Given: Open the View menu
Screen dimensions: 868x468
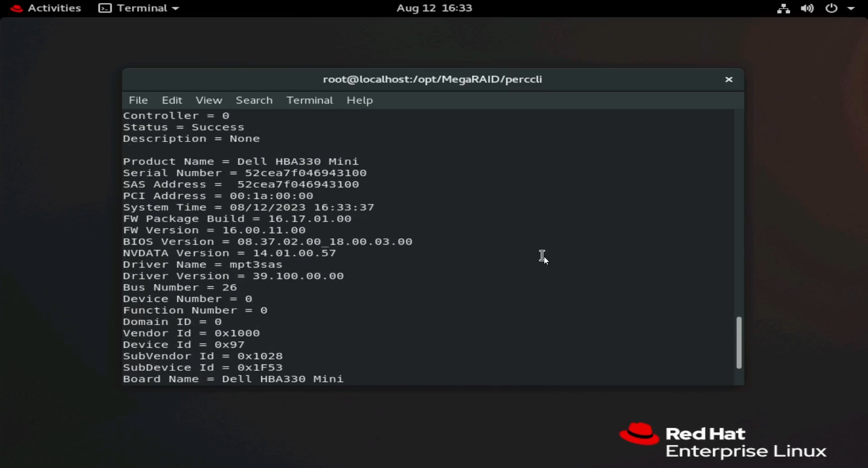Looking at the screenshot, I should click(208, 100).
